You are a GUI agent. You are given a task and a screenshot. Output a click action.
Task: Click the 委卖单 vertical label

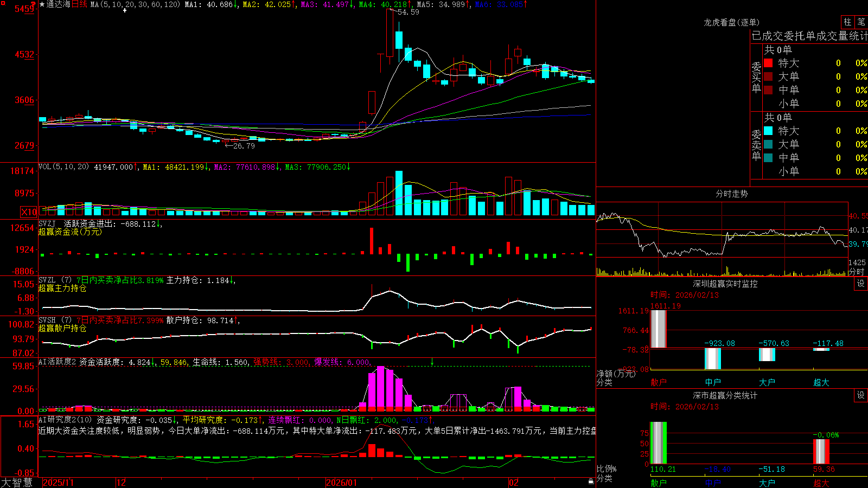756,145
